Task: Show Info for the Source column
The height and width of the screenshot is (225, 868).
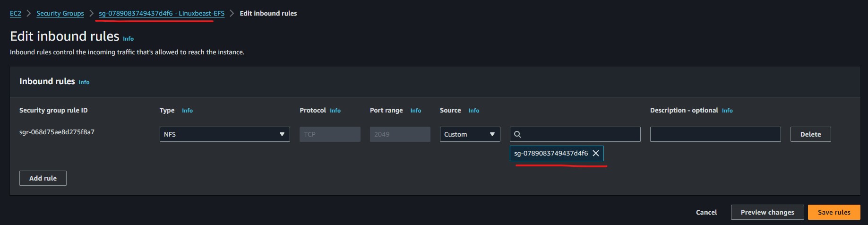Action: coord(474,111)
